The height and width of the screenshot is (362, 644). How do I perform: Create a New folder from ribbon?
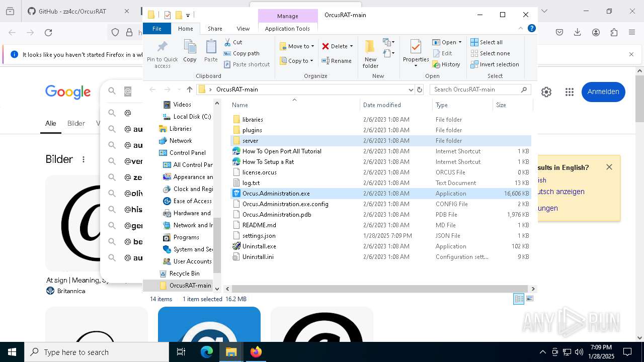click(x=370, y=53)
